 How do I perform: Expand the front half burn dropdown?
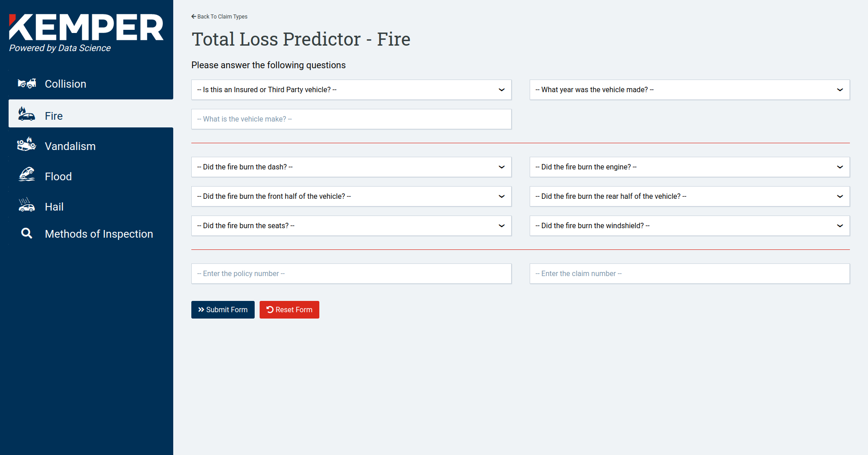point(351,197)
